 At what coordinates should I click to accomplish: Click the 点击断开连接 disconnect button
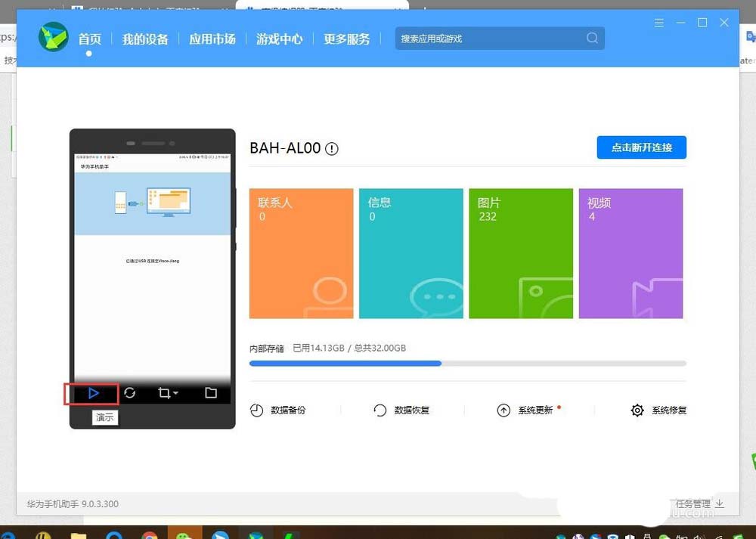(641, 147)
